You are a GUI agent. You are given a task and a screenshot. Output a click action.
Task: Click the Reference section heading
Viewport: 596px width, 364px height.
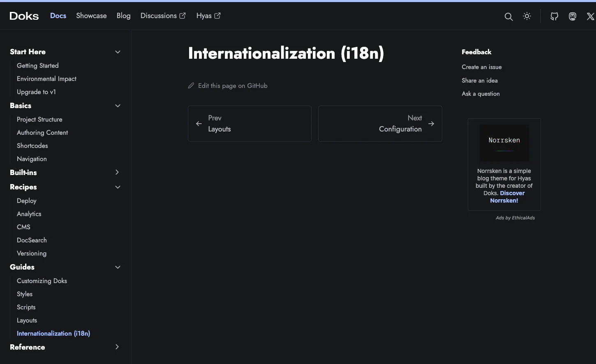[x=27, y=347]
